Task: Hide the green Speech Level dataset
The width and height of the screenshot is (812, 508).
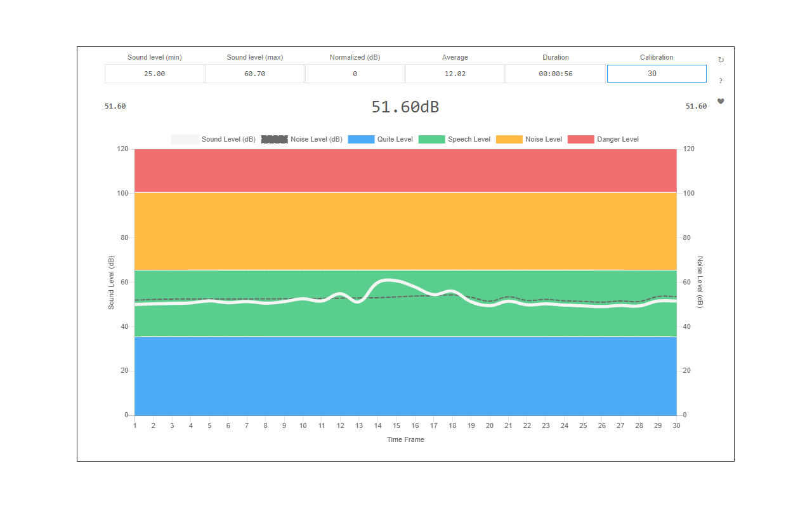Action: 455,139
